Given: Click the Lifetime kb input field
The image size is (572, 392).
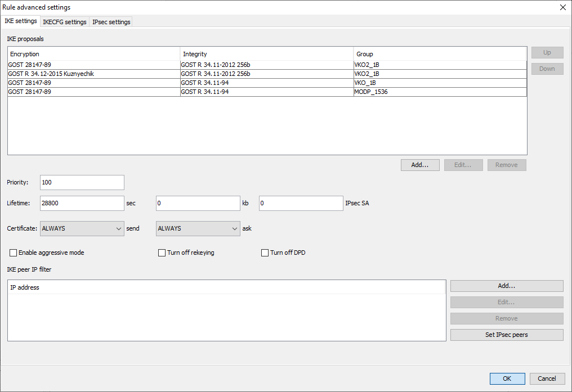Looking at the screenshot, I should (x=198, y=203).
